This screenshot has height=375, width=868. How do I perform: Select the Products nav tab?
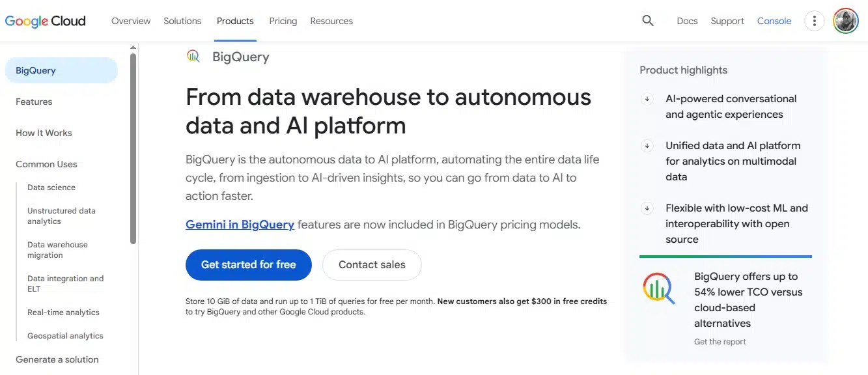(235, 21)
